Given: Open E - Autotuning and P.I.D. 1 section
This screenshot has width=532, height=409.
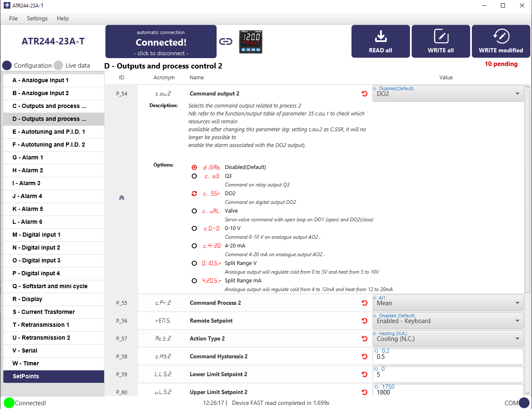Looking at the screenshot, I should 54,132.
